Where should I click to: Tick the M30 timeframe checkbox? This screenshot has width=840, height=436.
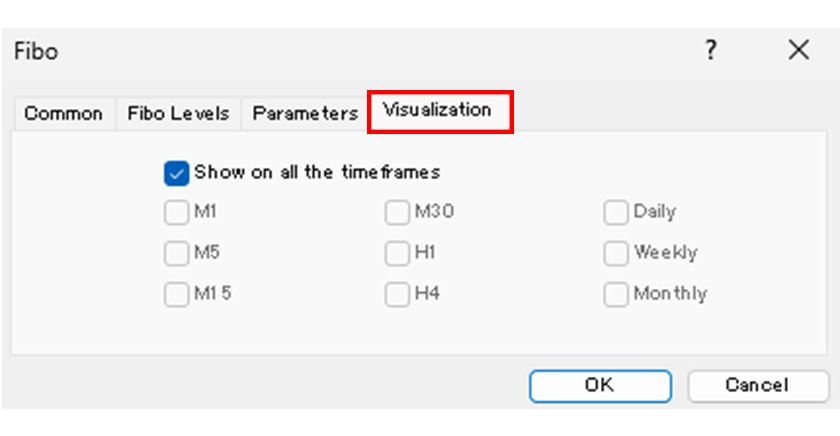click(398, 213)
